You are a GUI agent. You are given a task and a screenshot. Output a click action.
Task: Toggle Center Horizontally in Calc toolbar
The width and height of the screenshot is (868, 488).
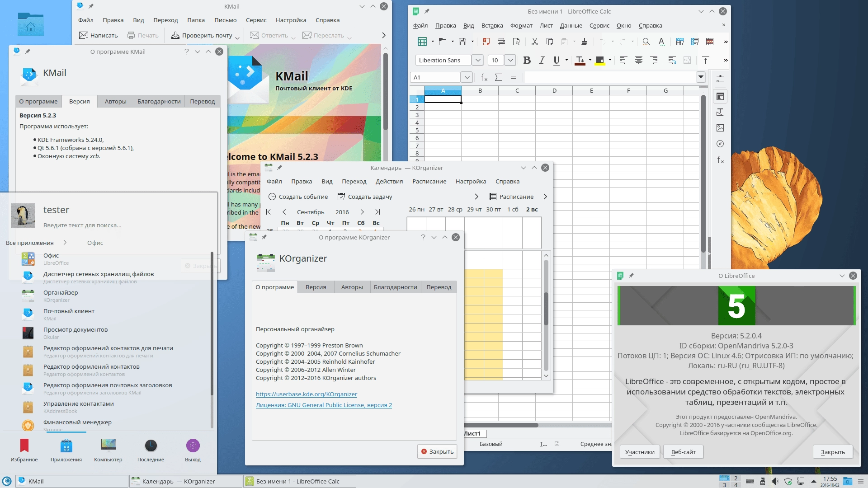click(638, 60)
